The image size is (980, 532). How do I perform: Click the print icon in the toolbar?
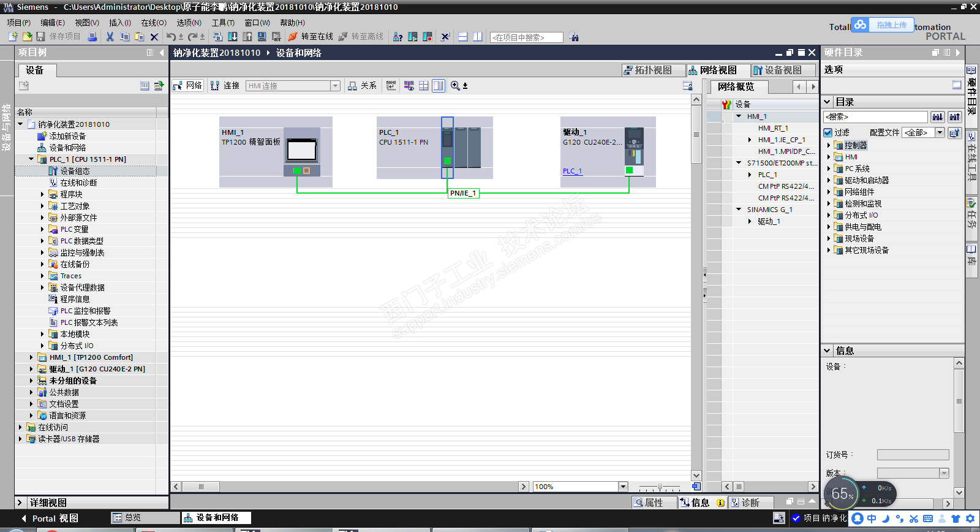click(x=92, y=37)
